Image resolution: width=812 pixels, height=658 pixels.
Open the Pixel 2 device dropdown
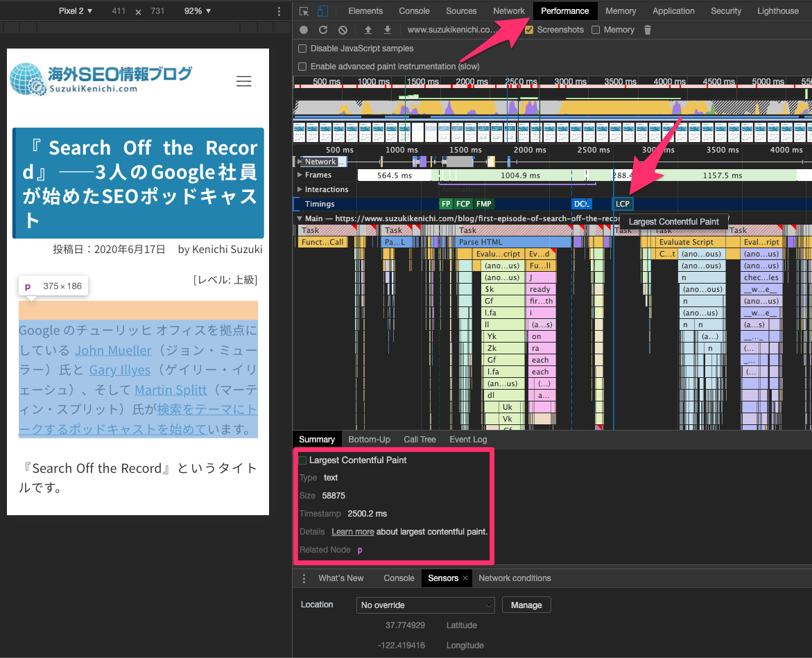[x=76, y=11]
